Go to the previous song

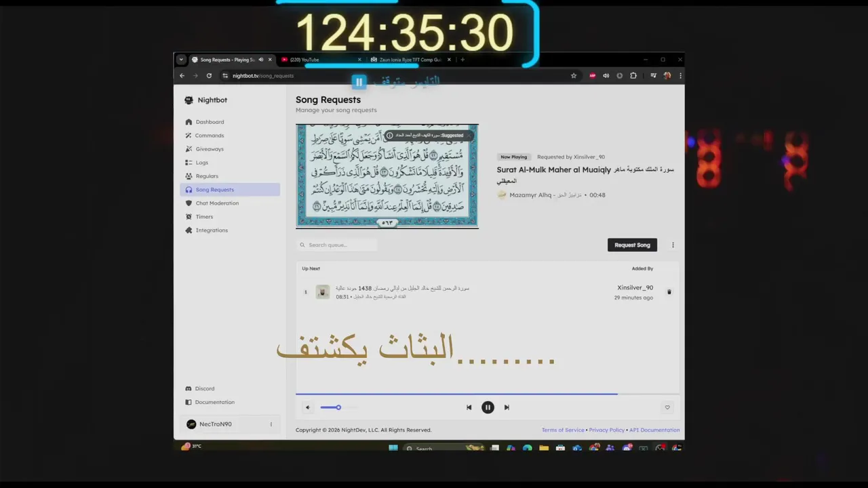pos(469,407)
